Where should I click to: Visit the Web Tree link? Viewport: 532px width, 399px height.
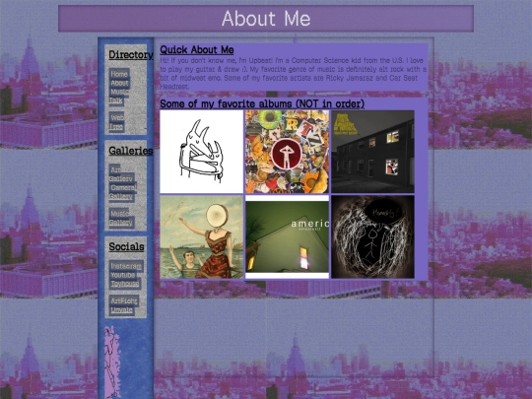click(116, 122)
